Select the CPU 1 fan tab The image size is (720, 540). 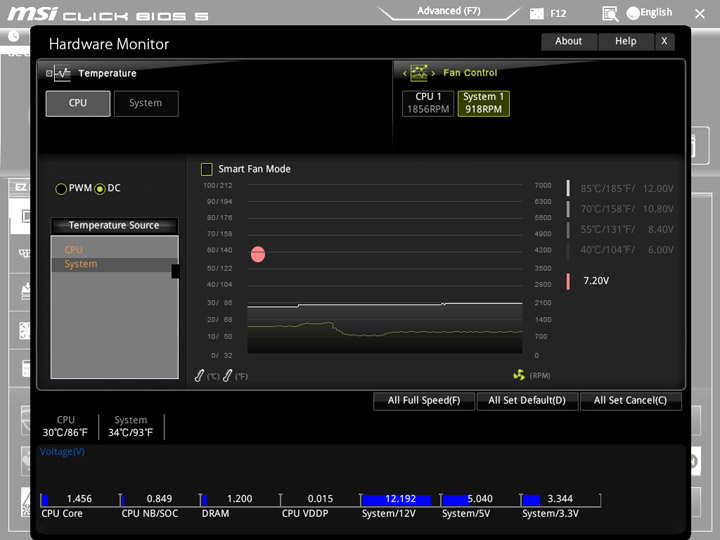[428, 103]
